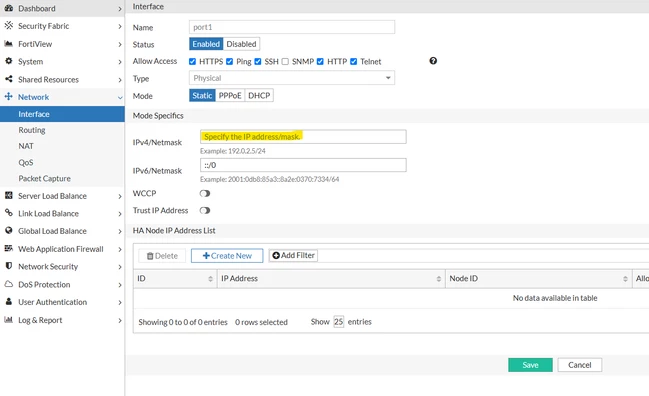The image size is (649, 396).
Task: Click the Cancel button
Action: point(579,365)
